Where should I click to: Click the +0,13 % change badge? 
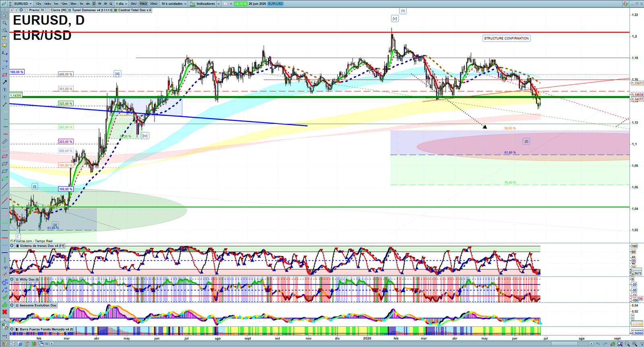[241, 4]
